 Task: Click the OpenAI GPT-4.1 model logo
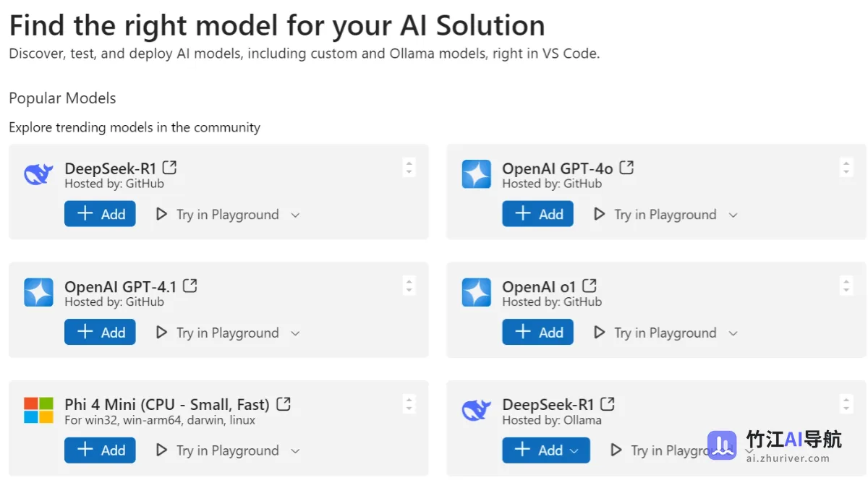coord(38,292)
